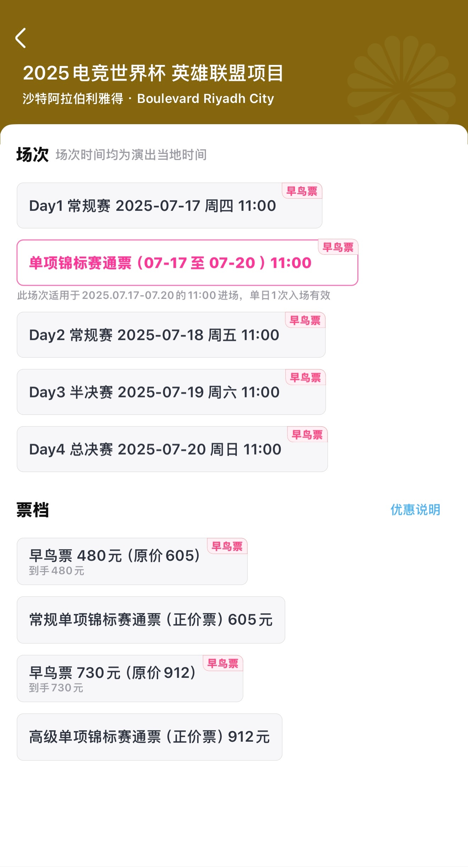468x868 pixels.
Task: Select Day2 常规赛 2025-07-18 session
Action: [x=171, y=335]
